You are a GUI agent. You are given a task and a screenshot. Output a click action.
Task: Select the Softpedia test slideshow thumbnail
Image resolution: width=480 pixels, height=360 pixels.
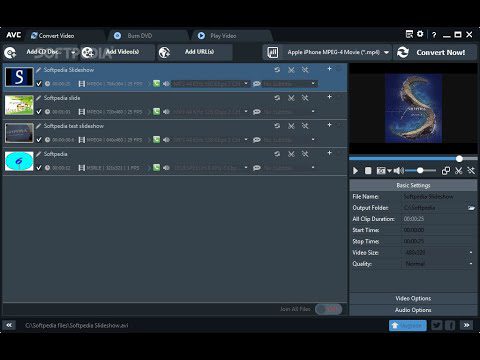pyautogui.click(x=19, y=133)
